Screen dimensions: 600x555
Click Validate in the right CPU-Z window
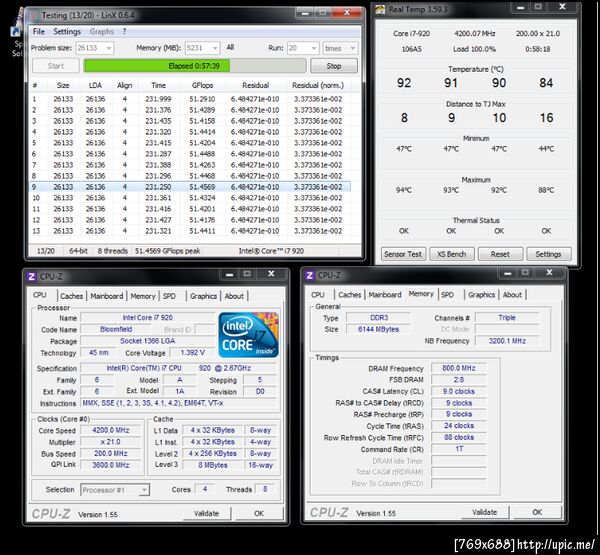485,513
